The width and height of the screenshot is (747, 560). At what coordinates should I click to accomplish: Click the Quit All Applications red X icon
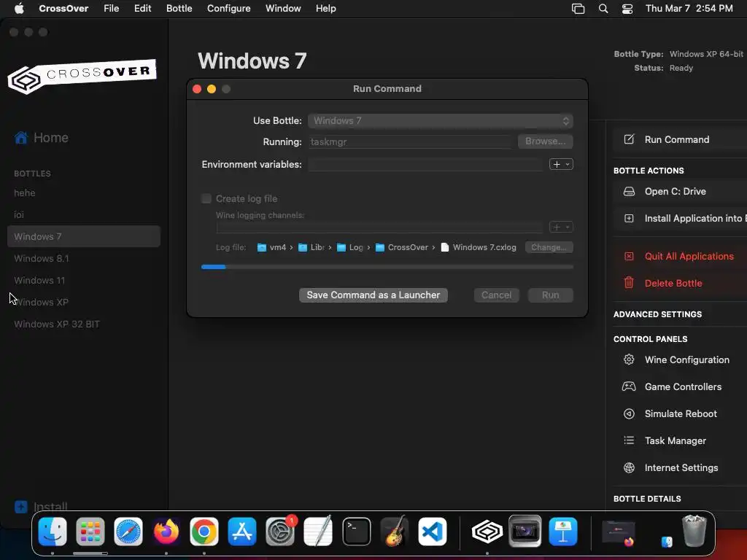tap(629, 256)
